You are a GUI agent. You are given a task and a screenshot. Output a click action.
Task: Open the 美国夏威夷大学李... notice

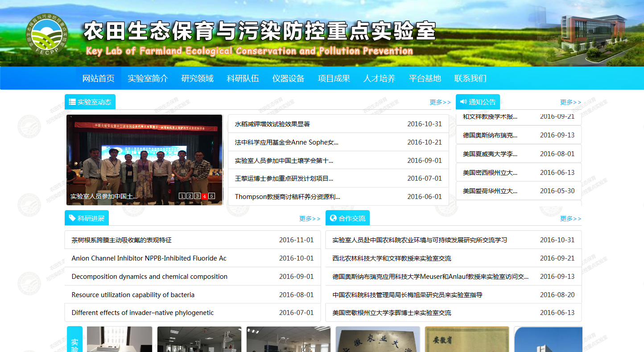coord(490,154)
